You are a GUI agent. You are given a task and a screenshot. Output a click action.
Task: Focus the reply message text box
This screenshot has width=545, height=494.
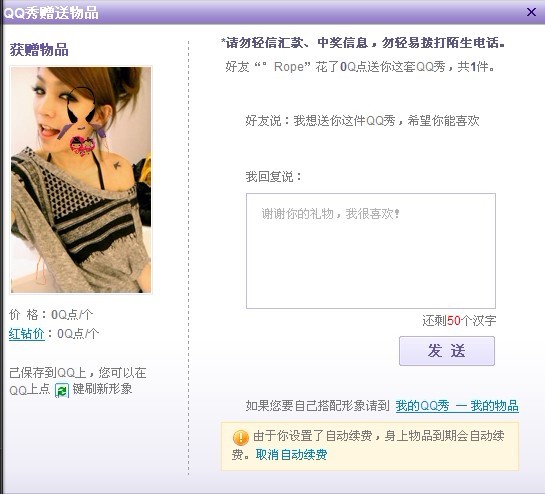click(x=371, y=251)
